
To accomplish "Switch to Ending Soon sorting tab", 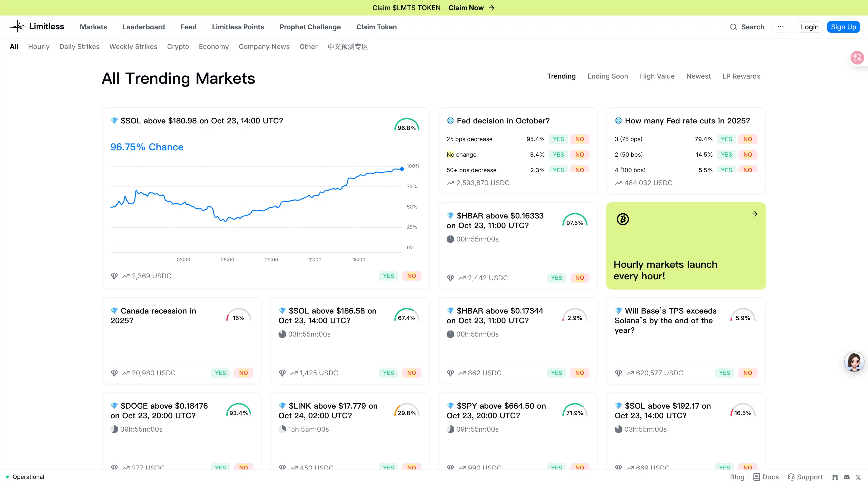I will [608, 76].
